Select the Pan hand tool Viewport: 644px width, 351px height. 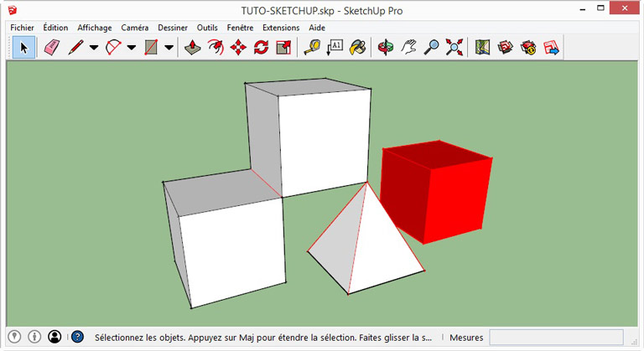[408, 48]
